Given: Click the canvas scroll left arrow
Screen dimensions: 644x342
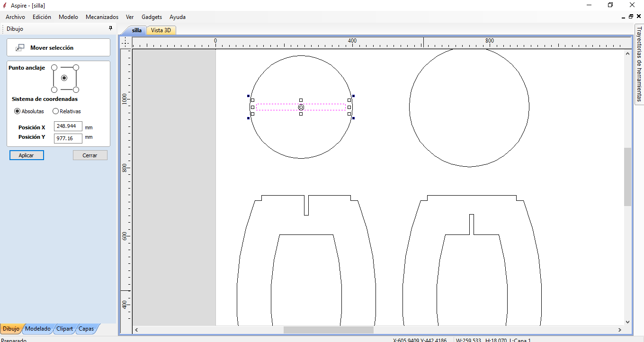Looking at the screenshot, I should coord(136,330).
